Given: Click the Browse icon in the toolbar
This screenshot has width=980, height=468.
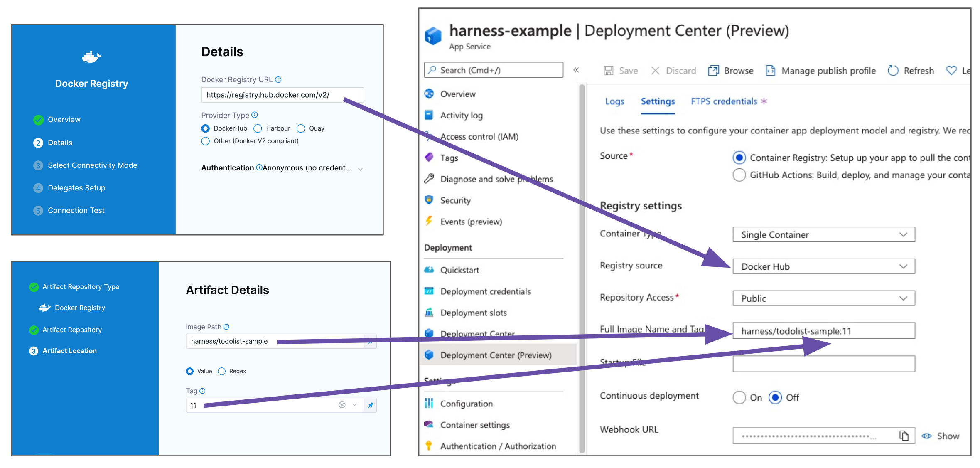Looking at the screenshot, I should (x=713, y=71).
